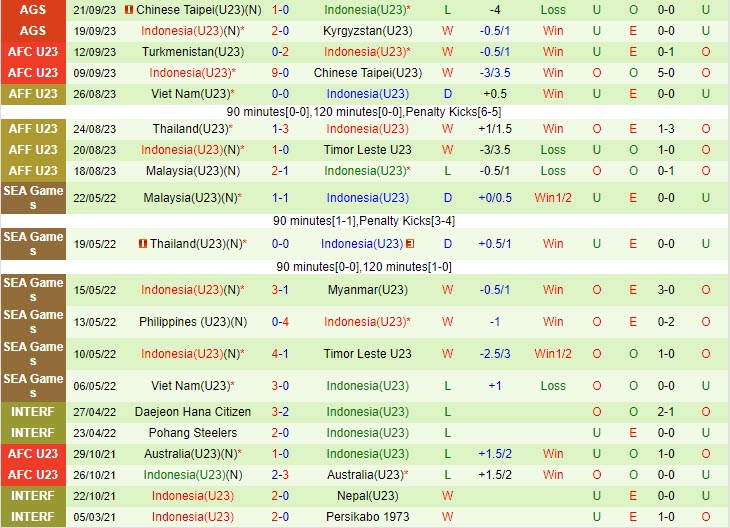The image size is (730, 528).
Task: Click the -4 handicap on 21/09/23 row
Action: (495, 9)
